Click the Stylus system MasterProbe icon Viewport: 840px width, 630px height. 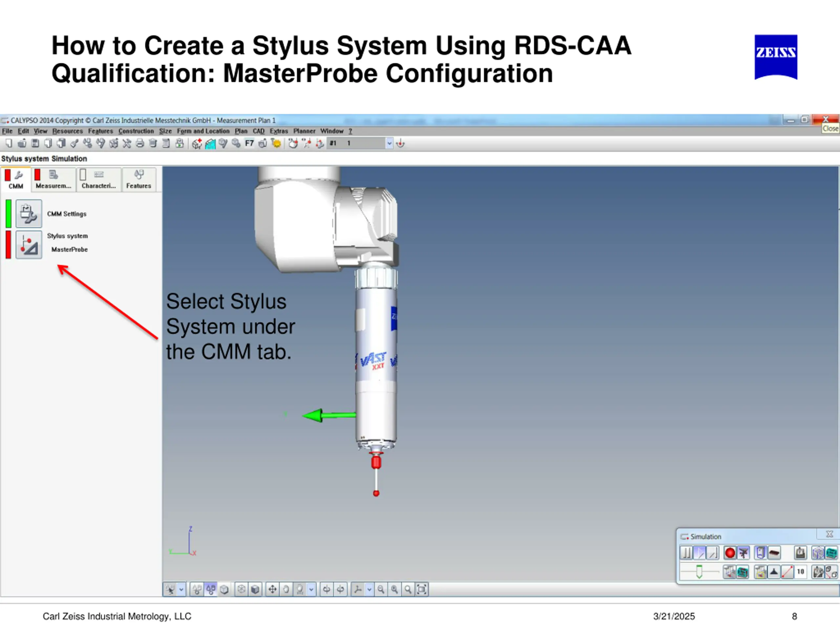(29, 245)
